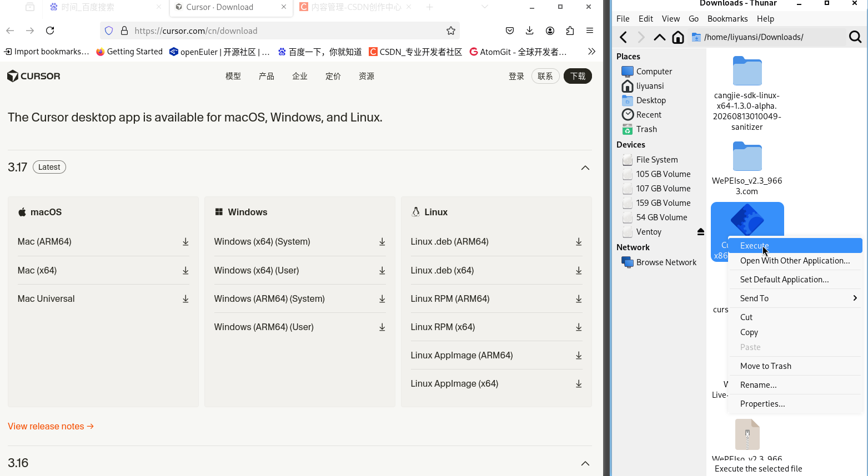
Task: Open Firefox downloads panel icon
Action: (x=530, y=31)
